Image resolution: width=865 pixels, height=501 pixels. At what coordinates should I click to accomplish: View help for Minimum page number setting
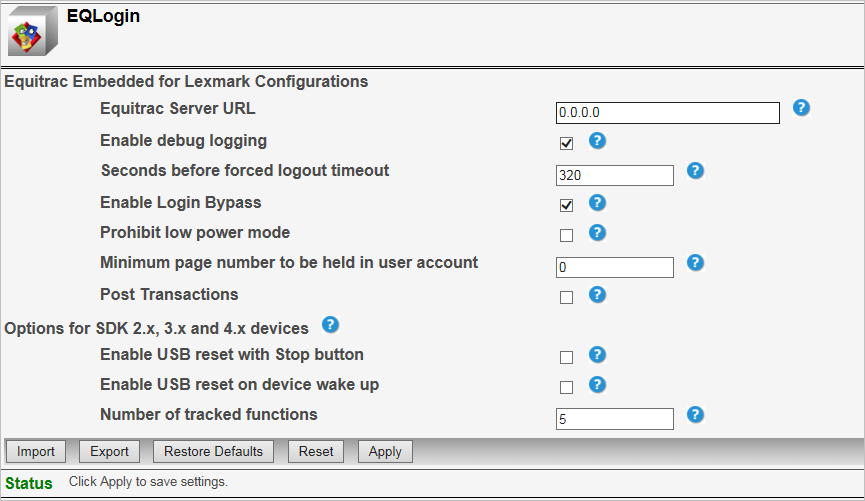tap(696, 263)
